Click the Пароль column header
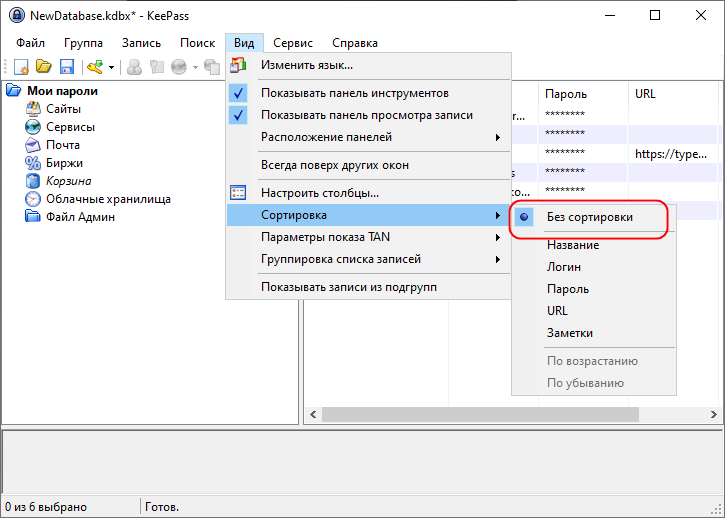 point(584,94)
